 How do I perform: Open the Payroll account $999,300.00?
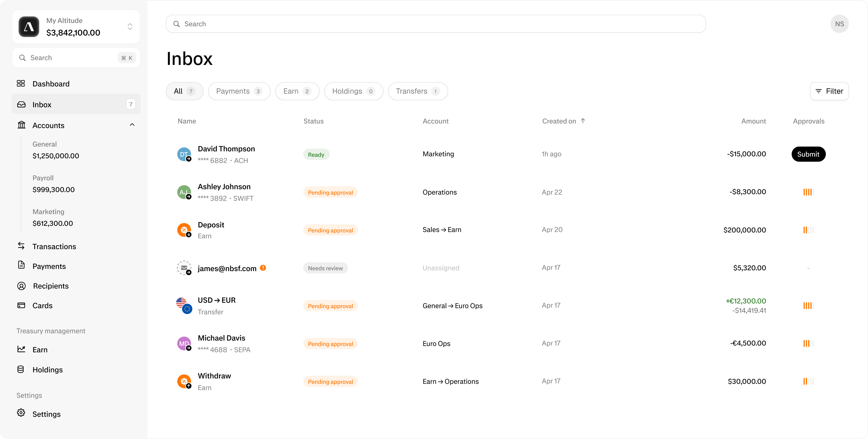[54, 184]
